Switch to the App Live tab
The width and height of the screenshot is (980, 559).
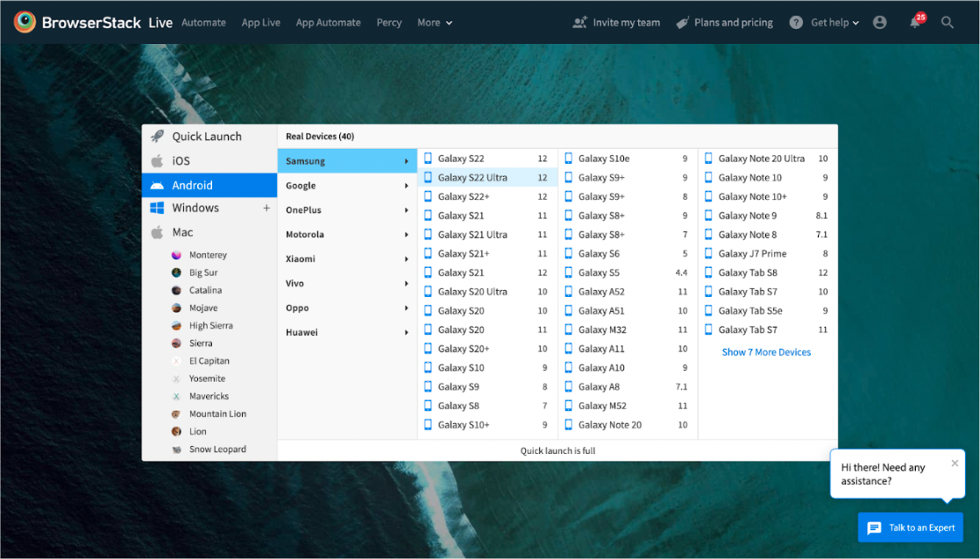[261, 23]
